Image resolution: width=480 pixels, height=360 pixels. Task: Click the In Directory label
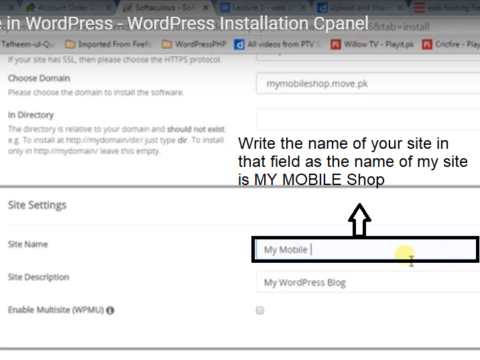click(x=31, y=115)
